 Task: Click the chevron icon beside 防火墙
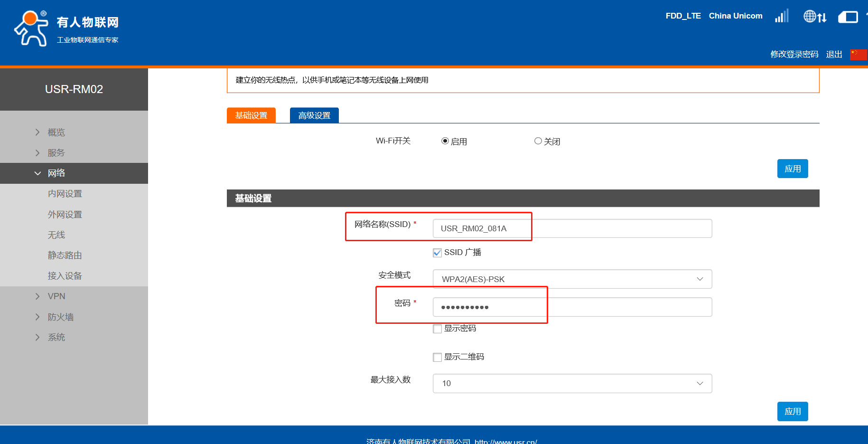point(37,317)
